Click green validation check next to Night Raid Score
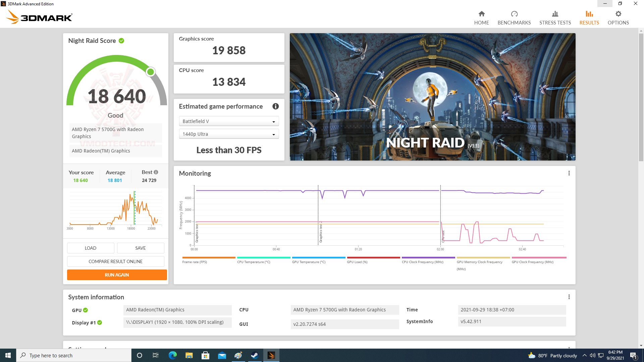This screenshot has height=362, width=644. click(x=121, y=41)
